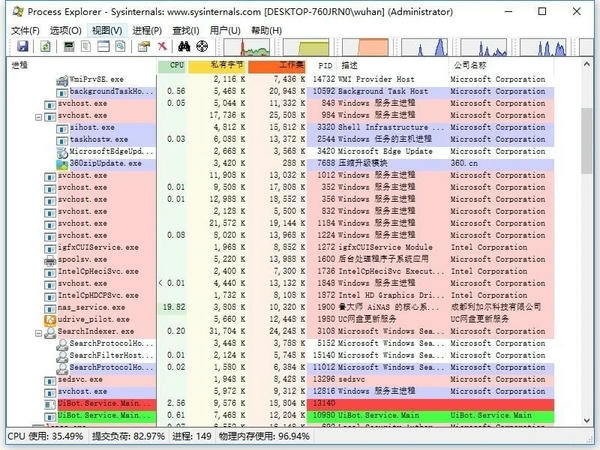
Task: Click the red X Kill Process icon
Action: pos(163,46)
